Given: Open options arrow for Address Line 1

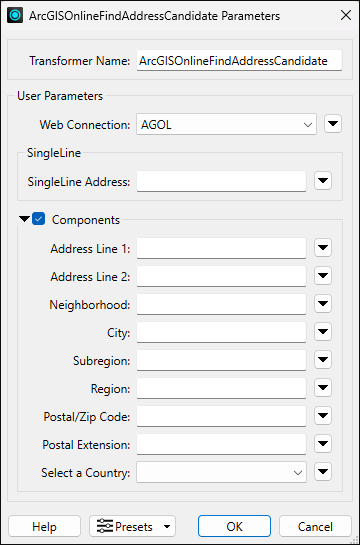Looking at the screenshot, I should [x=323, y=248].
